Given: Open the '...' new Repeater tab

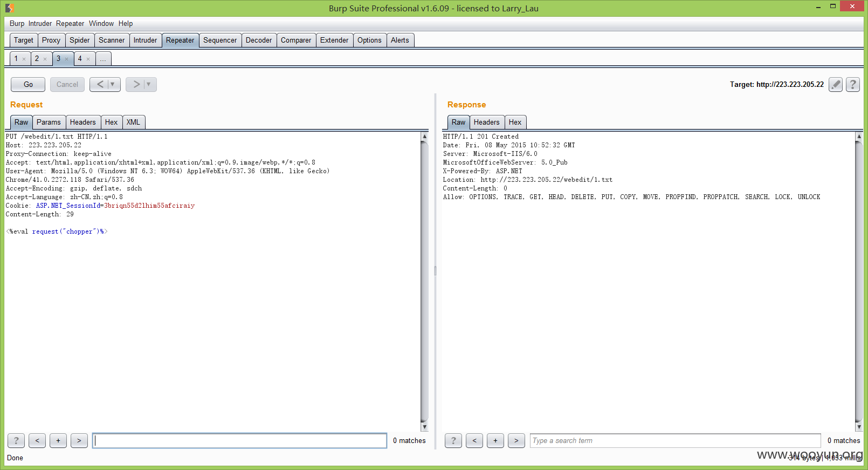Looking at the screenshot, I should [103, 59].
